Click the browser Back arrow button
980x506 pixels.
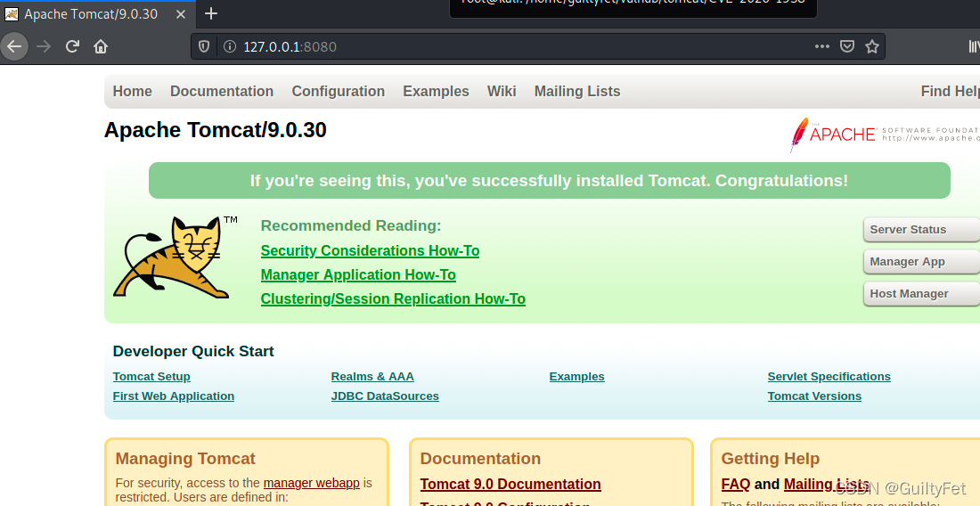(13, 46)
